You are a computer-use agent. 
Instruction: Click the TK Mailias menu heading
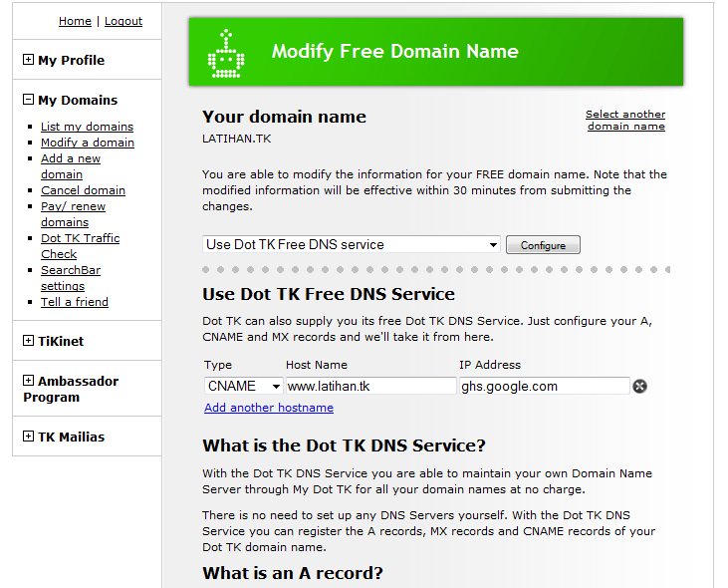[x=72, y=437]
